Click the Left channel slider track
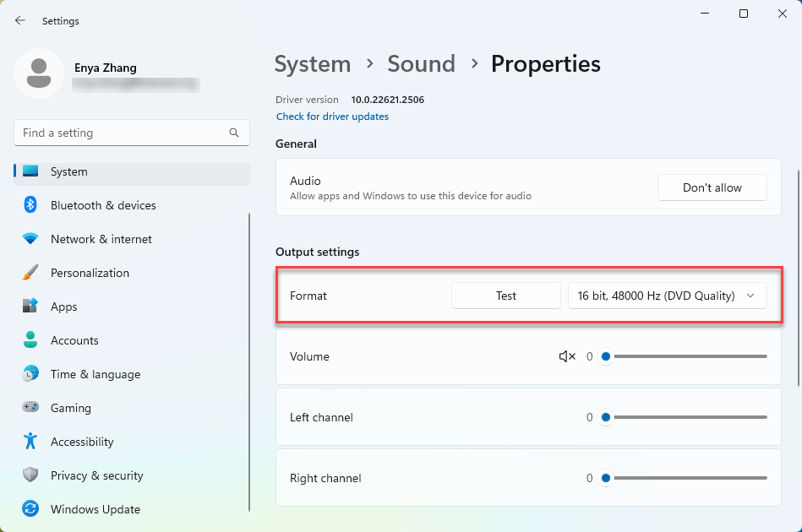This screenshot has height=532, width=802. pos(689,417)
